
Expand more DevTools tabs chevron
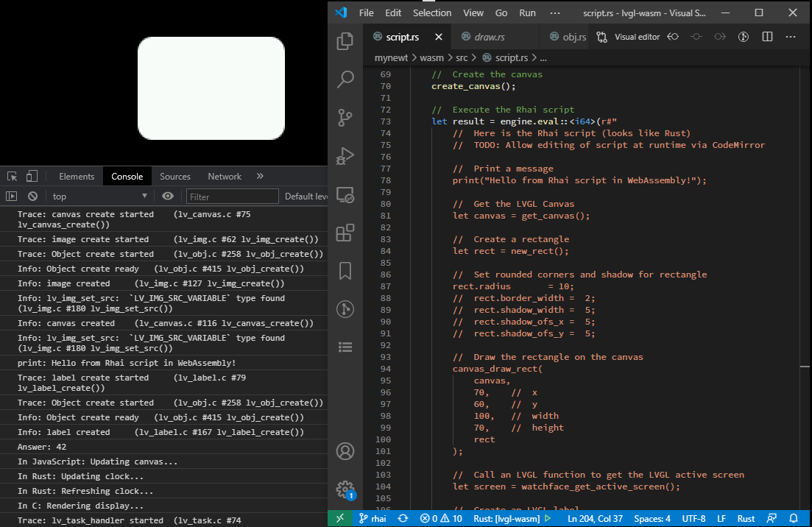tap(260, 176)
